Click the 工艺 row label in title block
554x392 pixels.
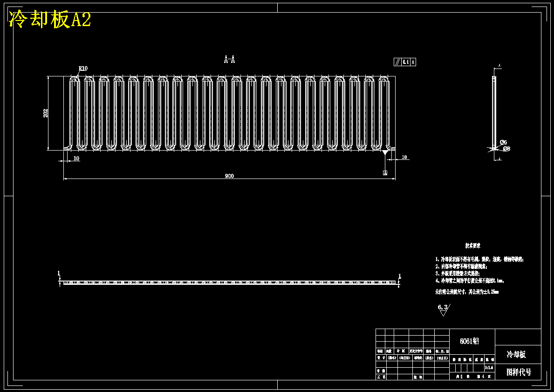tap(381, 378)
